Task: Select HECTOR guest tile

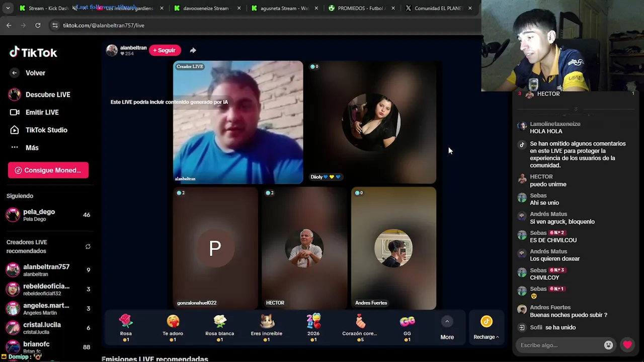Action: coord(304,248)
